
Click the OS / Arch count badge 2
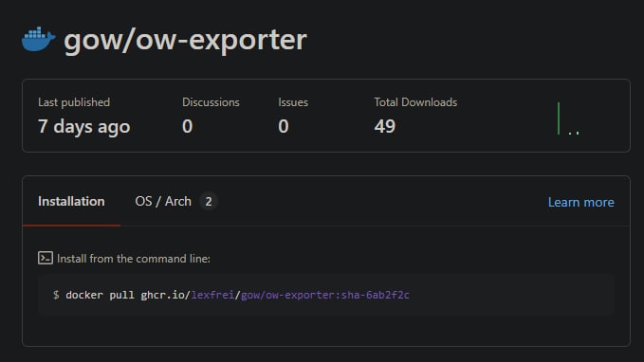209,202
